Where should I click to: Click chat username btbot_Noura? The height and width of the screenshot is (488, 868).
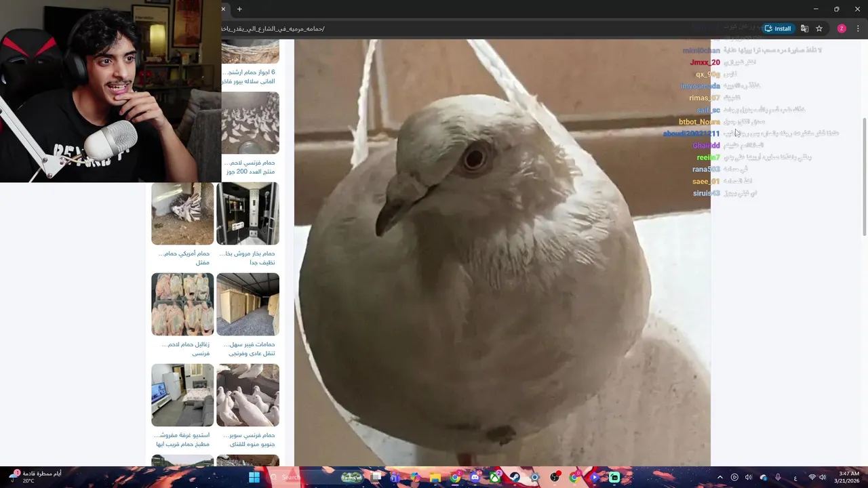coord(699,122)
